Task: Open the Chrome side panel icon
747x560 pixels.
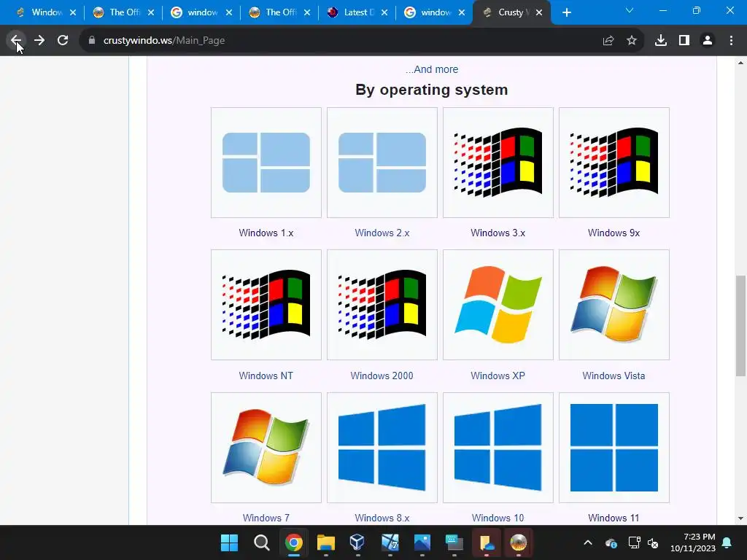Action: click(684, 41)
